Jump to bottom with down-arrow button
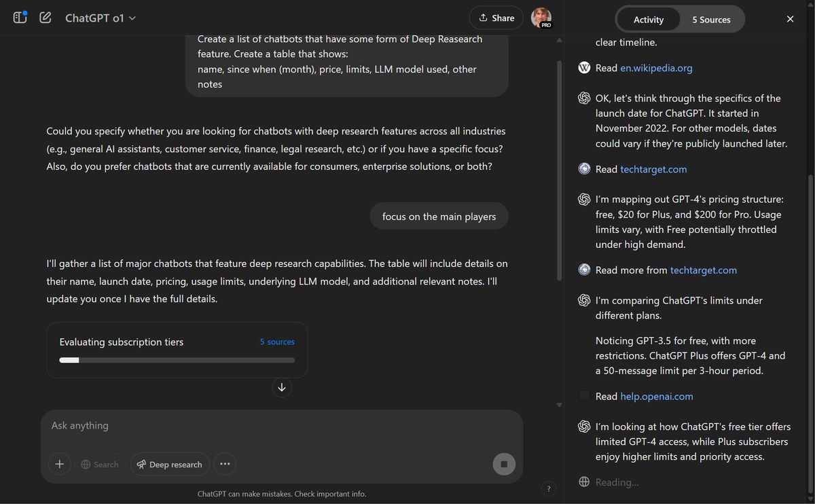Image resolution: width=815 pixels, height=504 pixels. (x=282, y=387)
